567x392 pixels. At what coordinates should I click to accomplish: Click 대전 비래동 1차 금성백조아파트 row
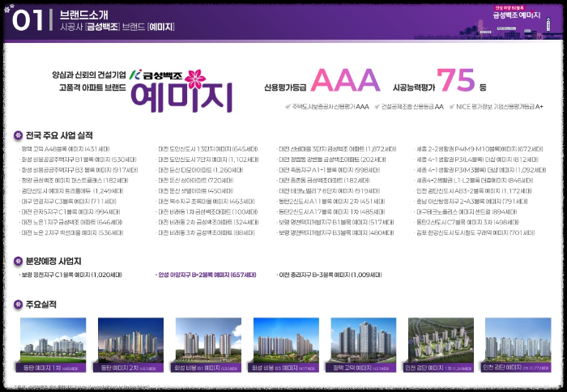click(207, 212)
